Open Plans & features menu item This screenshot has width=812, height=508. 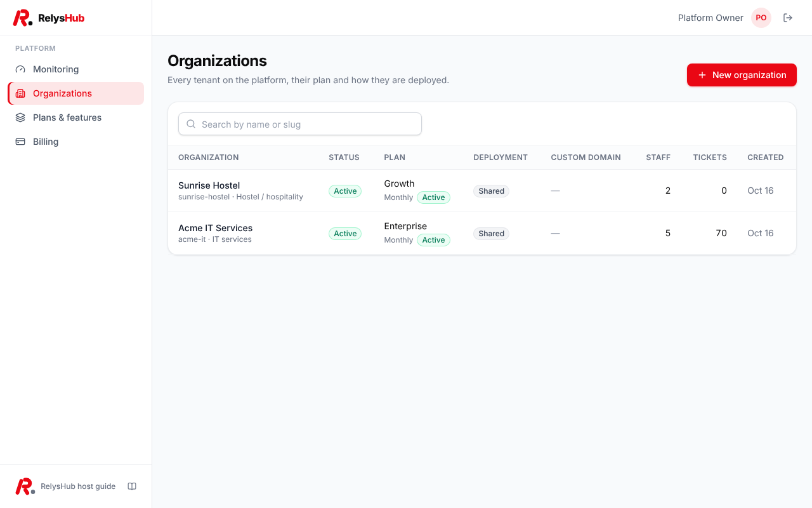(76, 117)
